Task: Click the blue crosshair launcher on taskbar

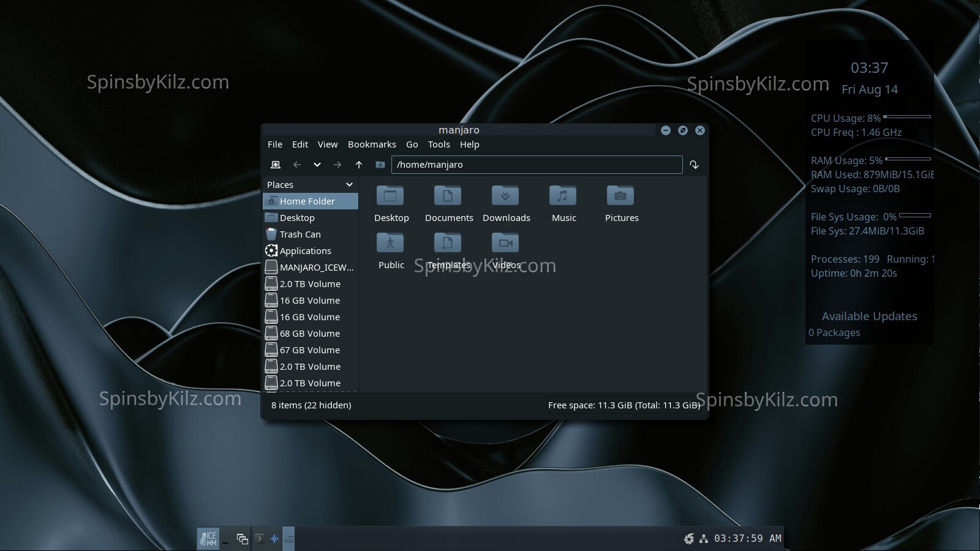Action: click(x=274, y=539)
